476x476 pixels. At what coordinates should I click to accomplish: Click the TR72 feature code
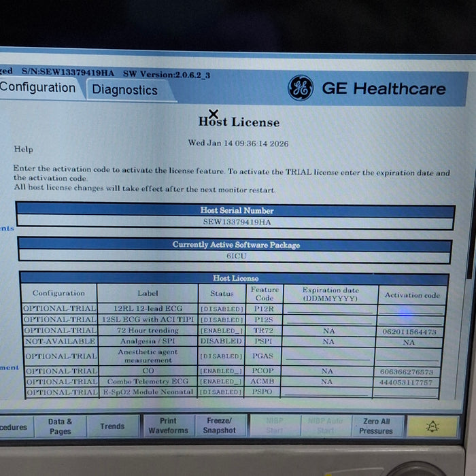(x=263, y=330)
